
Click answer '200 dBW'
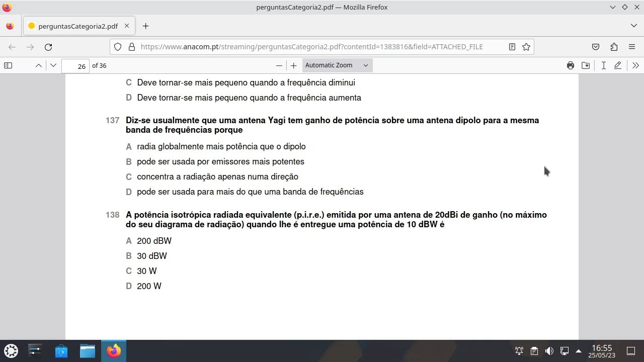[x=154, y=241]
